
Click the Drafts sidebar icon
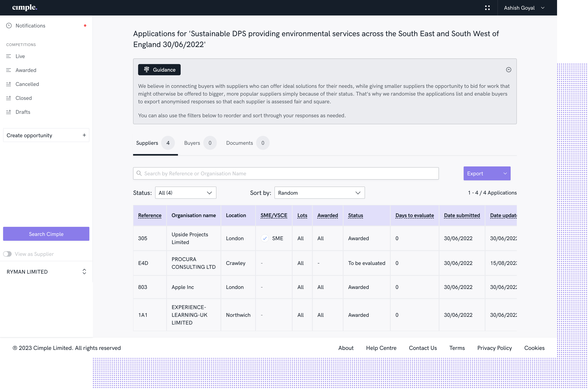point(9,112)
